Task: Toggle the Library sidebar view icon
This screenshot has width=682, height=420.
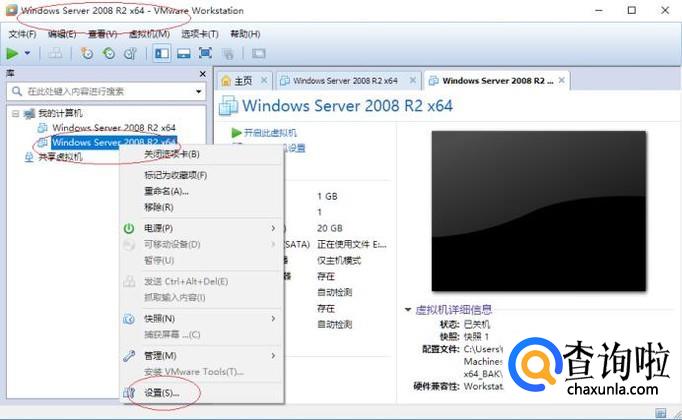Action: point(162,53)
